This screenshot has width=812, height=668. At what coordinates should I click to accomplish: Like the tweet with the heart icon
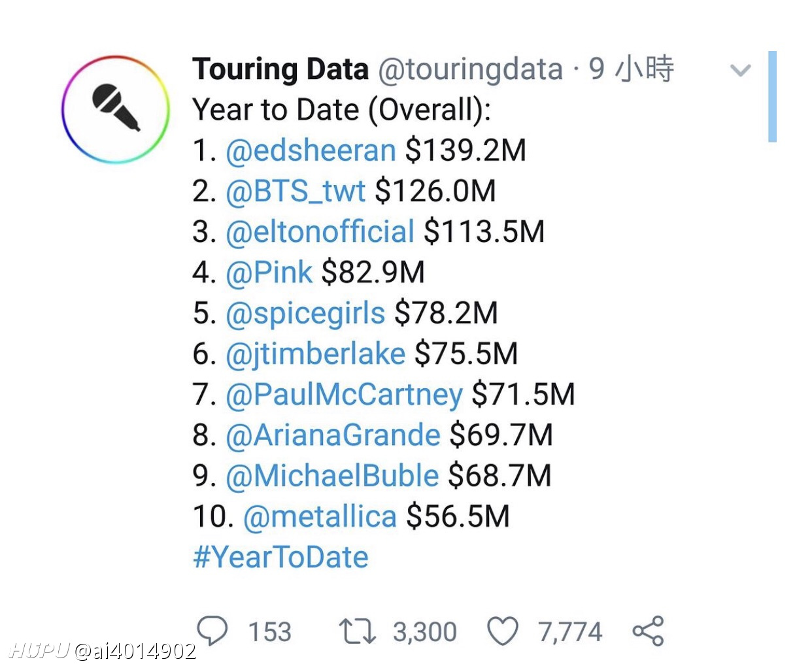coord(503,632)
